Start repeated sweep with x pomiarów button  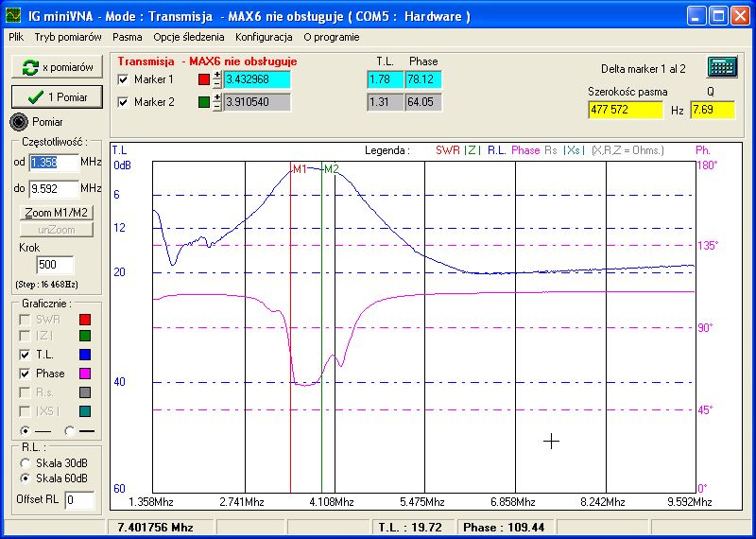(x=57, y=68)
